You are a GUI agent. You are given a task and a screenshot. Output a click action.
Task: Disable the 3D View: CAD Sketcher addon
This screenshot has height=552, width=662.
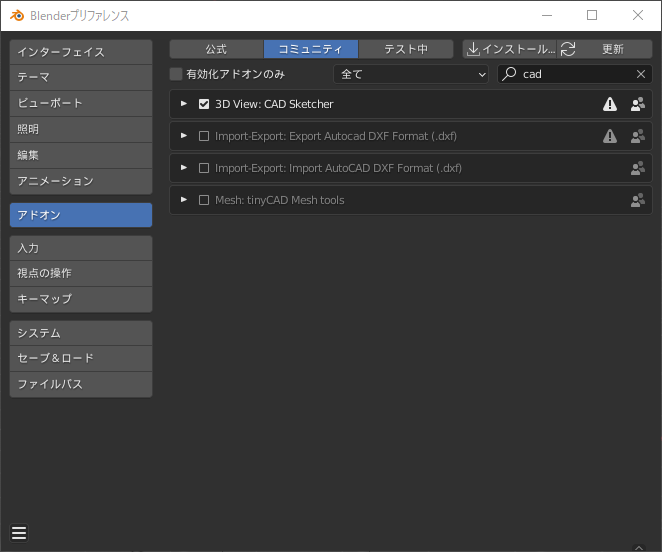pyautogui.click(x=204, y=104)
